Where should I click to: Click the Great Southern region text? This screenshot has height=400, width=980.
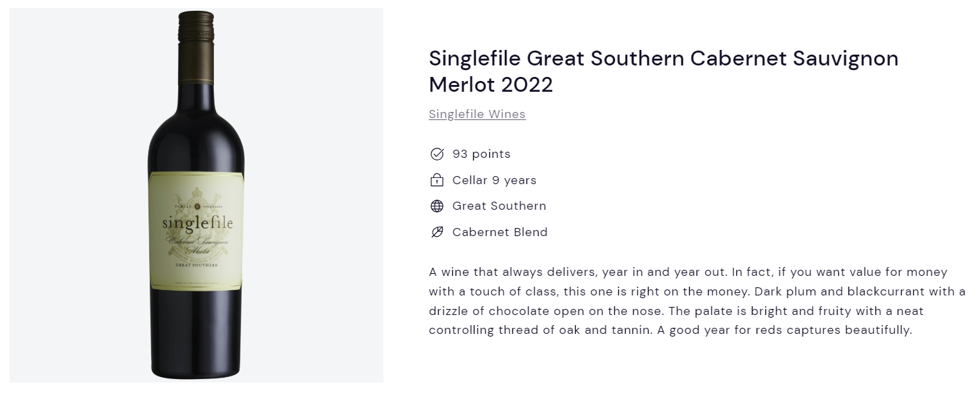point(499,206)
